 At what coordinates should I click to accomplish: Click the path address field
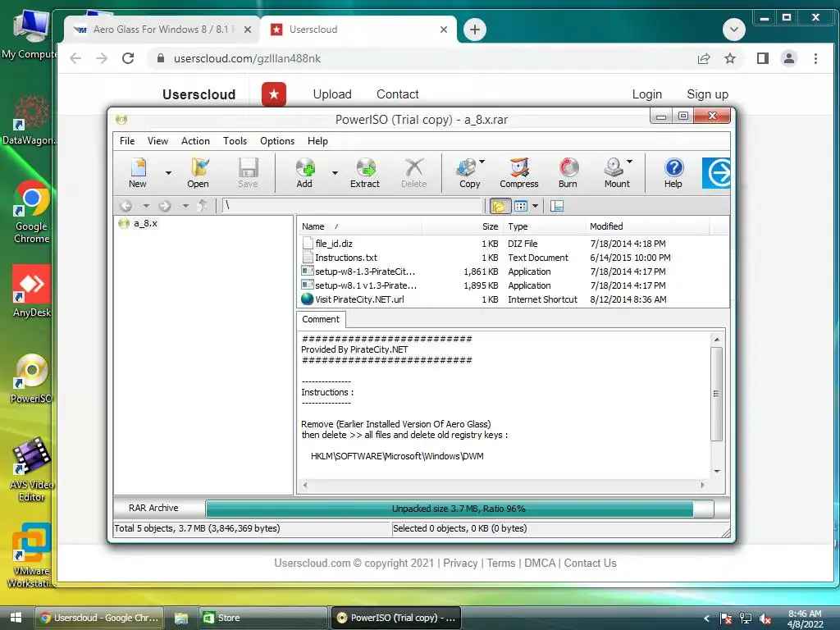click(x=352, y=206)
